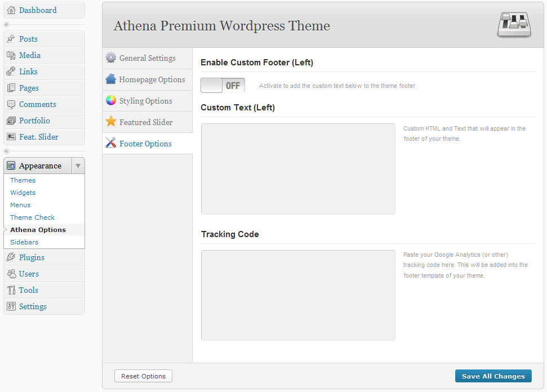Image resolution: width=547 pixels, height=392 pixels.
Task: Click the collapse arrow below Feat. Slider
Action: point(7,151)
